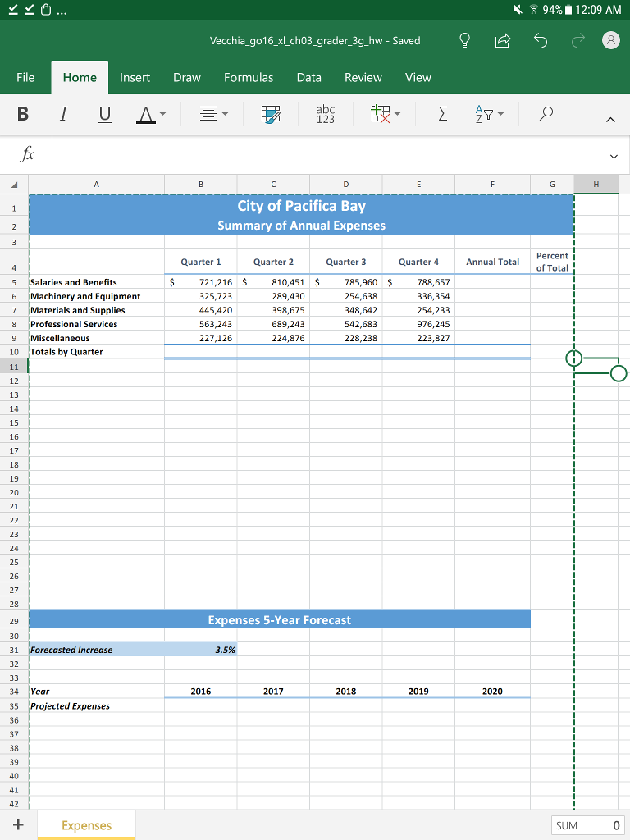Open the number format icon

point(326,116)
